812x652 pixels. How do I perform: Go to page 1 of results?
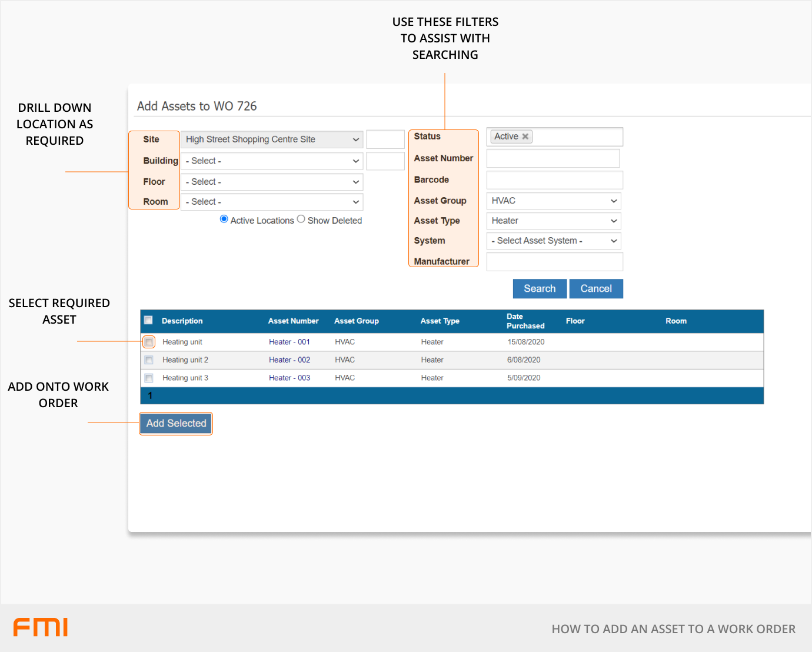[x=151, y=396]
